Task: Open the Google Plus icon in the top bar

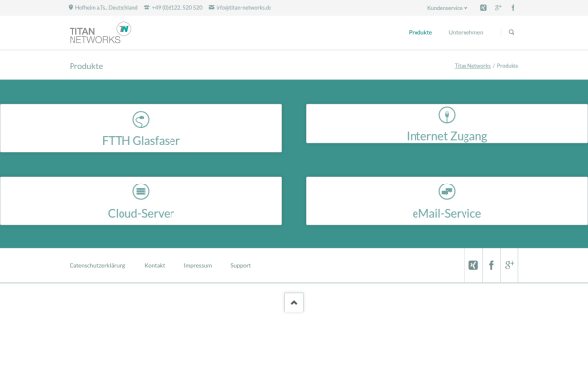Action: point(498,8)
